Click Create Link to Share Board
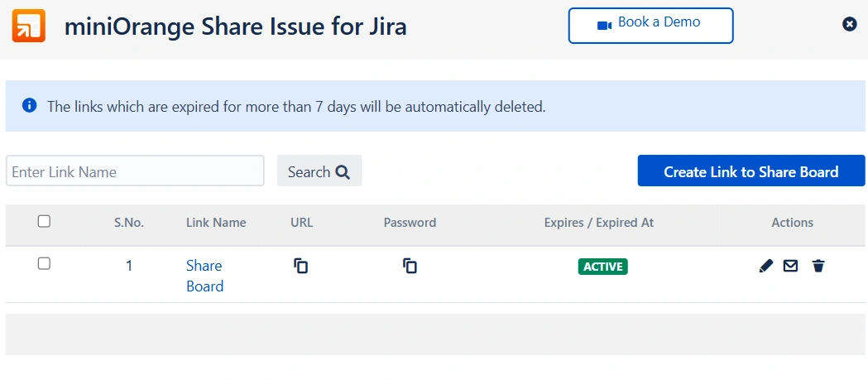Image resolution: width=868 pixels, height=380 pixels. (751, 171)
